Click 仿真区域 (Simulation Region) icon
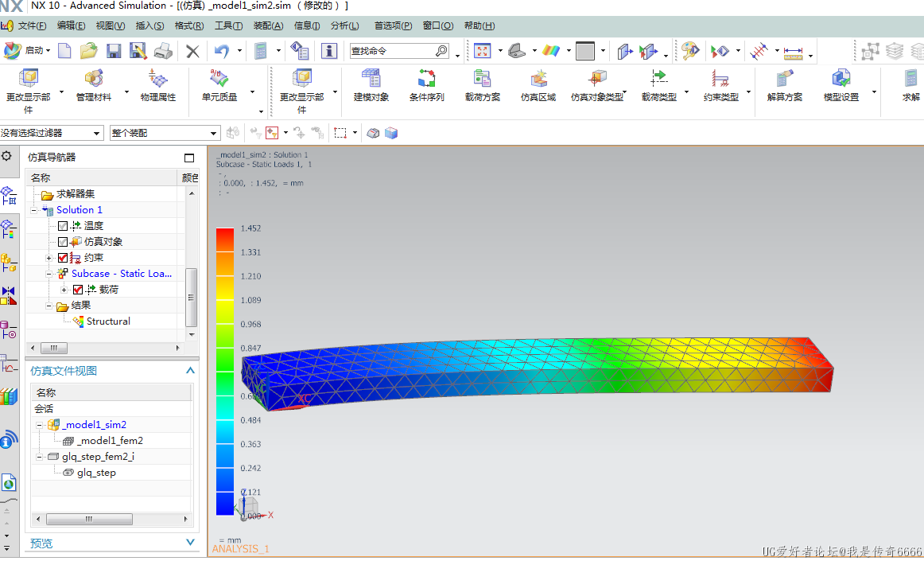 coord(538,85)
